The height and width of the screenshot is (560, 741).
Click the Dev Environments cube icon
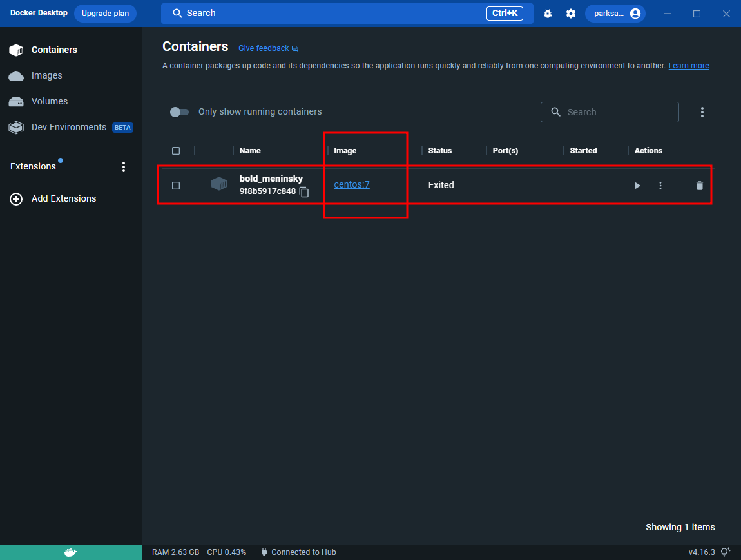pyautogui.click(x=16, y=128)
